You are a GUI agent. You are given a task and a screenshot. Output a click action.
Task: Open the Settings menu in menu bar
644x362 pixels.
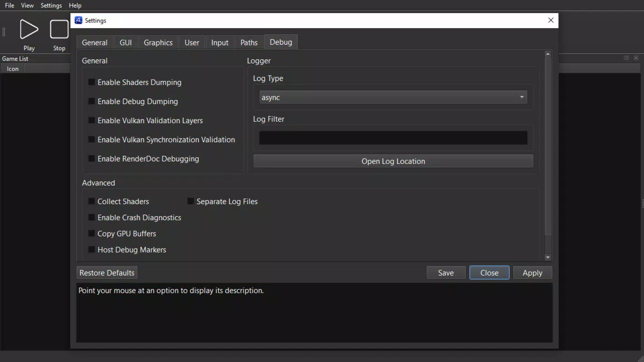(x=51, y=5)
